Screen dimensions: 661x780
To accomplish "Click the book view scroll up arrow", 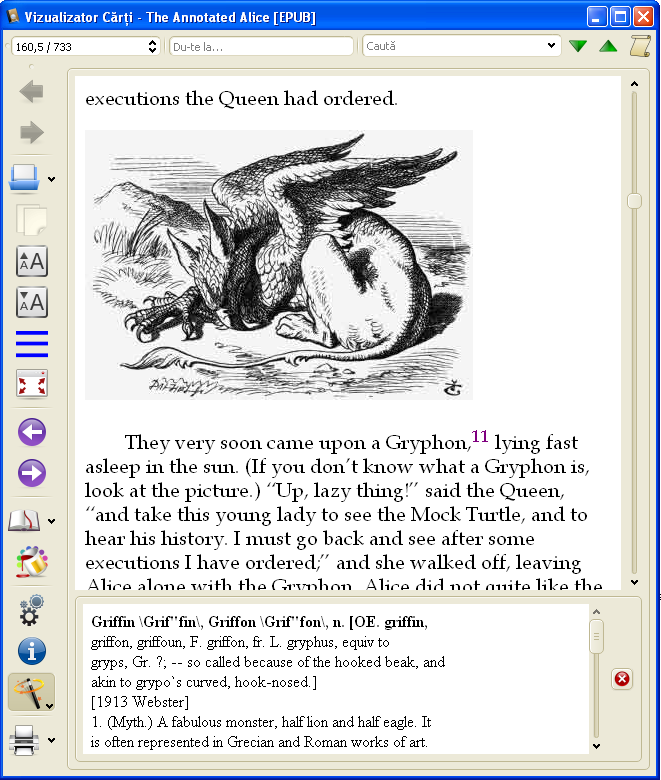I will [x=634, y=84].
